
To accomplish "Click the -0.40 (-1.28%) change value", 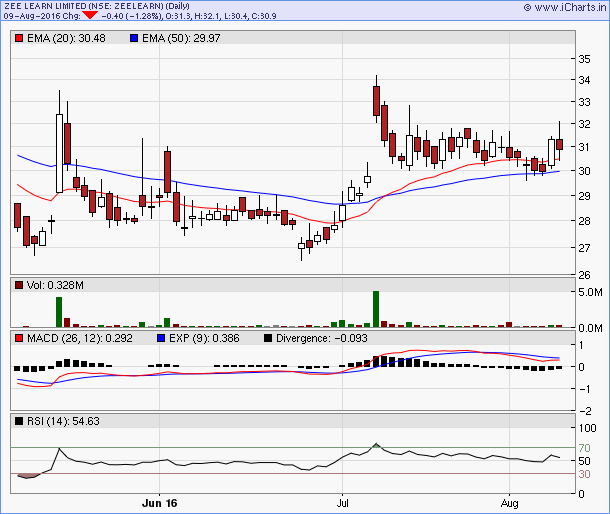I will (131, 16).
